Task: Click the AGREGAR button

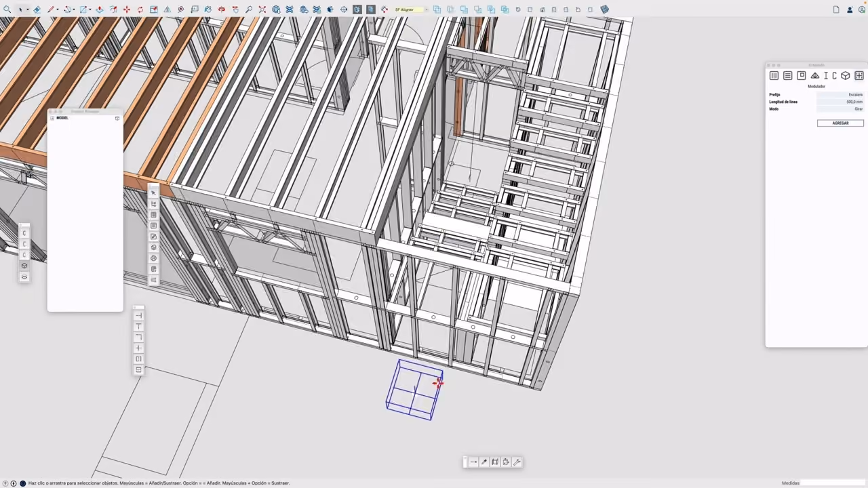Action: (x=840, y=123)
